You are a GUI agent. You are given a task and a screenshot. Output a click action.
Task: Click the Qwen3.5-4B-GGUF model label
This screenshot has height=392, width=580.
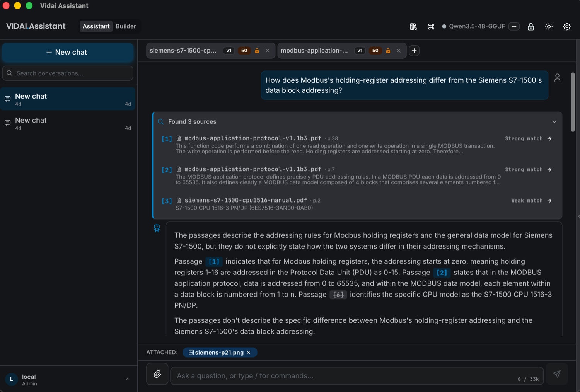[x=477, y=26]
